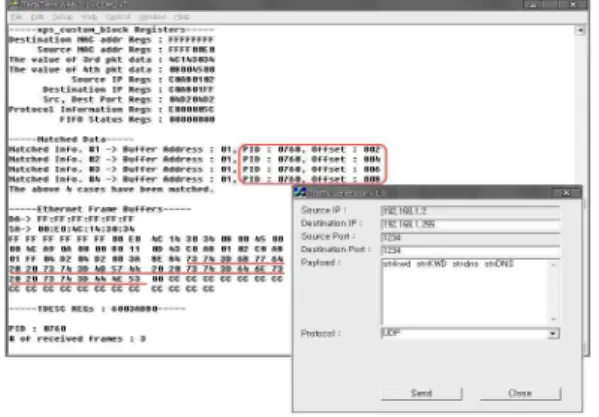
Task: Focus the Source Port field
Action: tap(470, 238)
